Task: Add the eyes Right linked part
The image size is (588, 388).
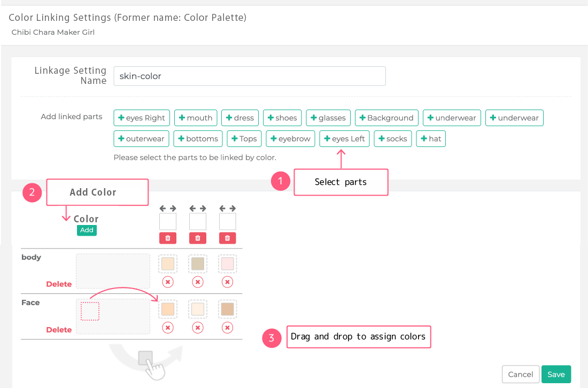Action: (141, 118)
